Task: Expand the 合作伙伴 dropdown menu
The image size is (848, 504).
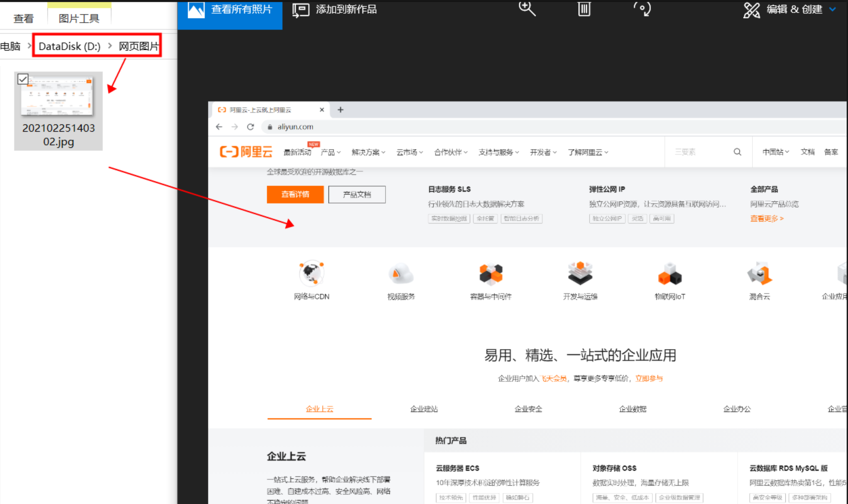Action: pyautogui.click(x=451, y=153)
